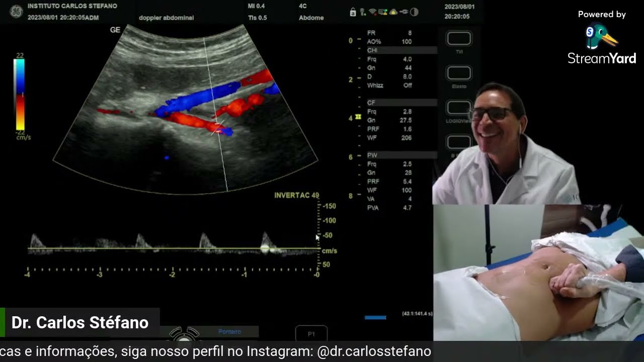Click the cable connection status icon
Image resolution: width=644 pixels, height=362 pixels.
(x=404, y=12)
